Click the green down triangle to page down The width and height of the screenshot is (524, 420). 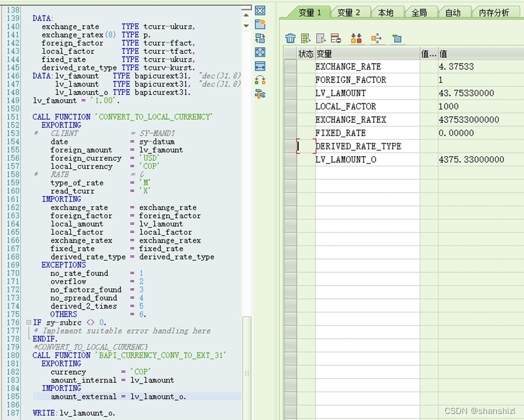point(247,27)
